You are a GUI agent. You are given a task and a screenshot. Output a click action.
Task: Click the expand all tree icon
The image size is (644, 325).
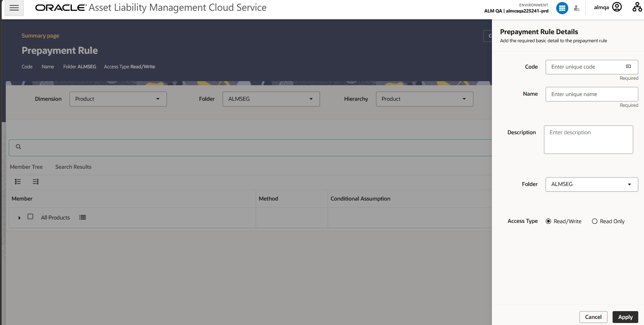pyautogui.click(x=18, y=182)
